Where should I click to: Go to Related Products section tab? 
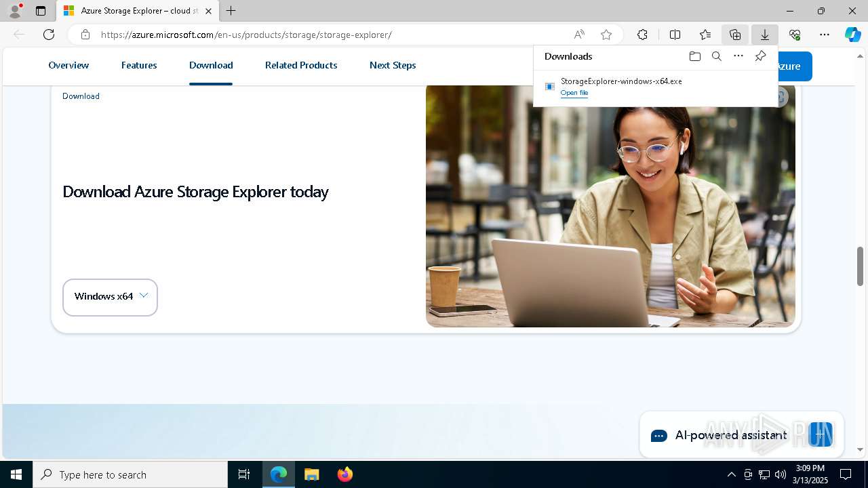pyautogui.click(x=301, y=65)
